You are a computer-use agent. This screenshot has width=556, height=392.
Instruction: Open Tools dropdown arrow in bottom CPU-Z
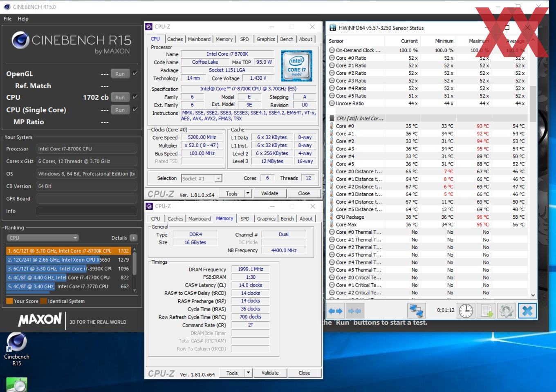[248, 373]
